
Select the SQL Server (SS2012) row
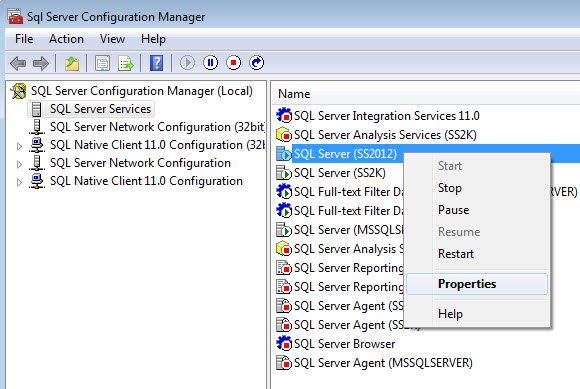click(x=345, y=153)
